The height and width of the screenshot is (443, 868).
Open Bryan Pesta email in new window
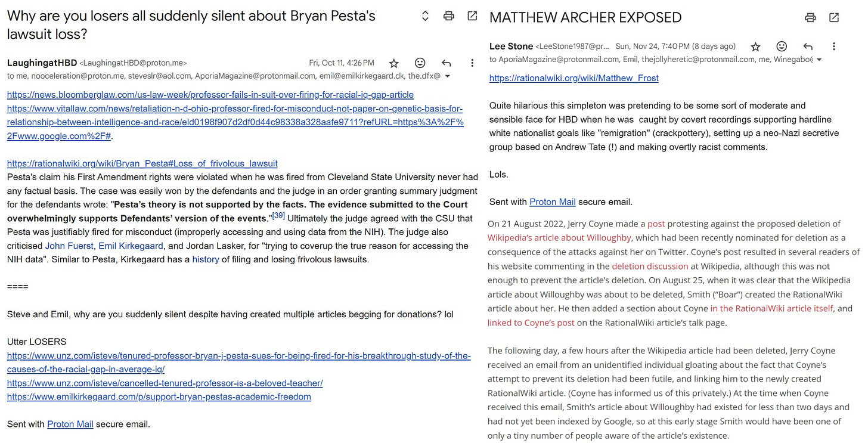click(472, 17)
